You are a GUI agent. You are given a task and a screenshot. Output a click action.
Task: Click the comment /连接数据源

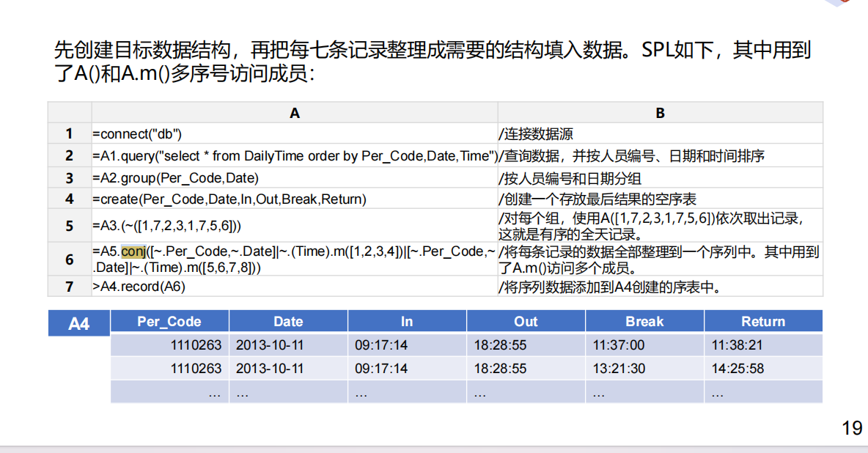(535, 134)
